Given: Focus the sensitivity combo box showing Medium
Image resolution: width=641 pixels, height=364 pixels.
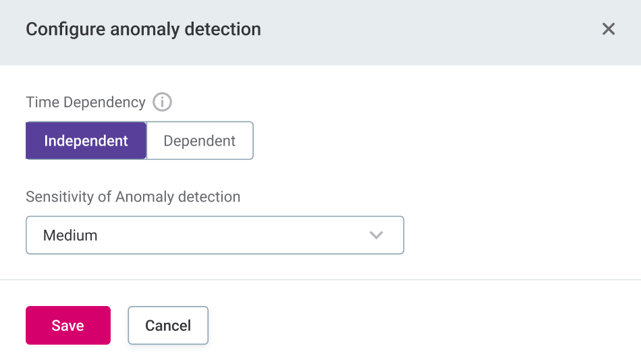Looking at the screenshot, I should (215, 235).
